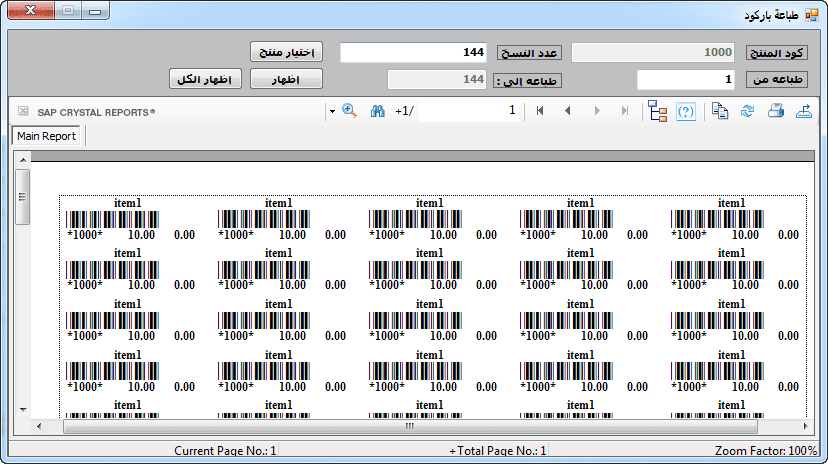Click the Export Report icon

coord(803,111)
